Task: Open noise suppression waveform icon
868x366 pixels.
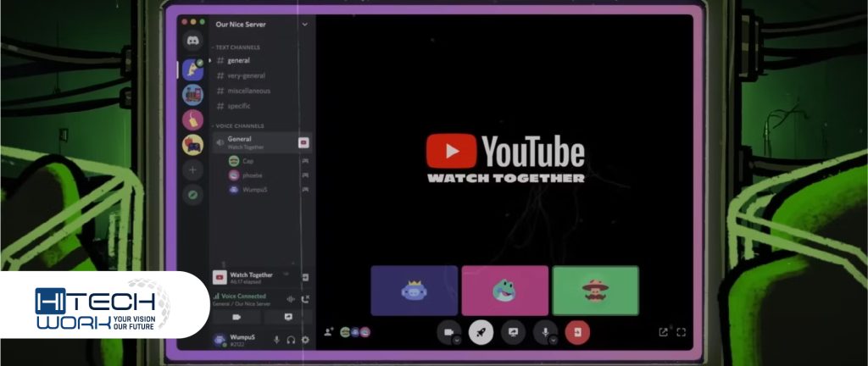Action: click(291, 299)
